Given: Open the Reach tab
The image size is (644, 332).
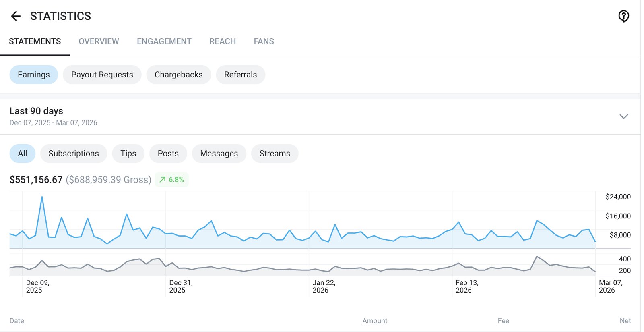Looking at the screenshot, I should [x=223, y=41].
